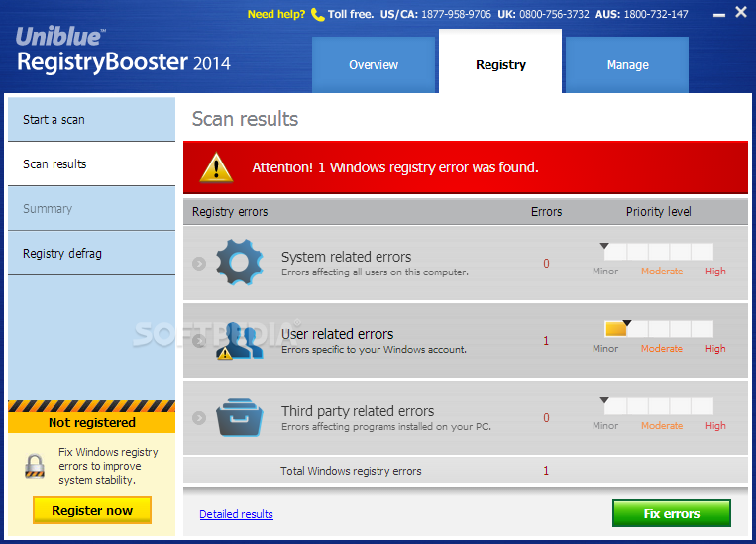Viewport: 756px width, 544px height.
Task: Click the Not registered banner
Action: pos(91,422)
